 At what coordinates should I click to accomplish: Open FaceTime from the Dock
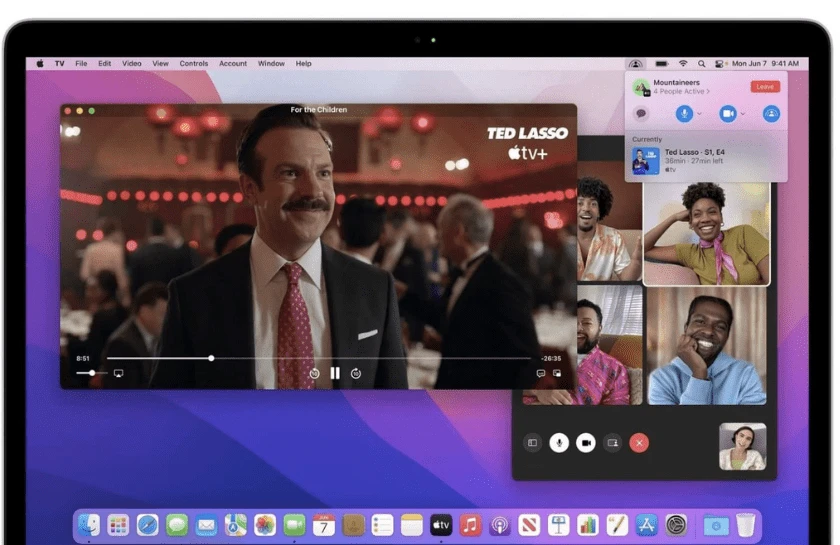pos(294,525)
